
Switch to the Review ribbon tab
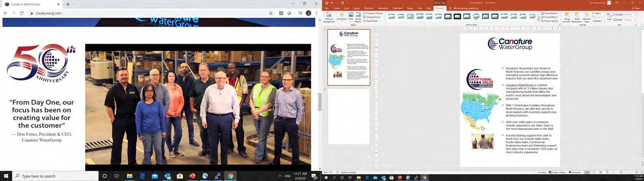click(x=410, y=8)
